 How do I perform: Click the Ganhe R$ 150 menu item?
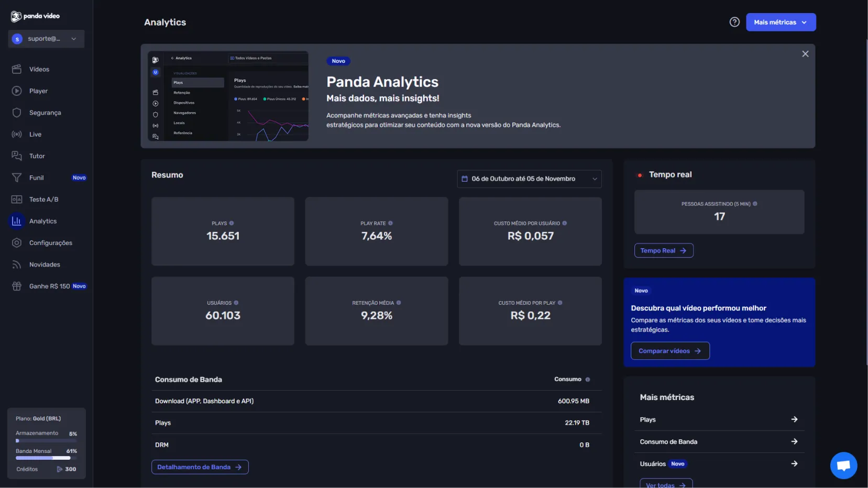(49, 286)
